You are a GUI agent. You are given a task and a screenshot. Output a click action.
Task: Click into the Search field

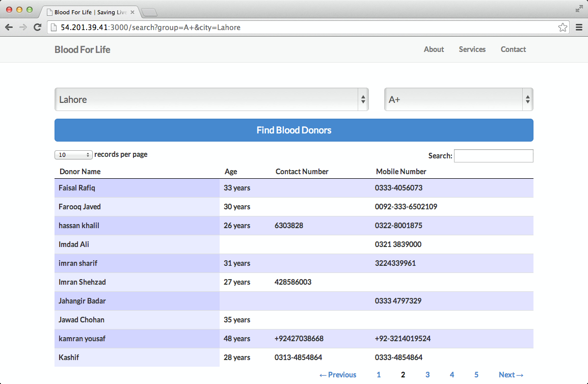point(494,156)
